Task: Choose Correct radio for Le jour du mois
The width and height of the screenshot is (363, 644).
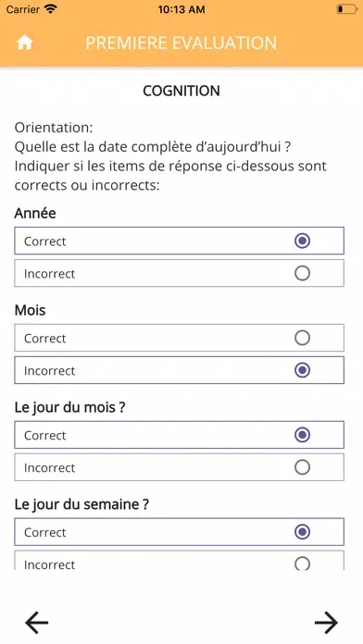Action: [302, 435]
